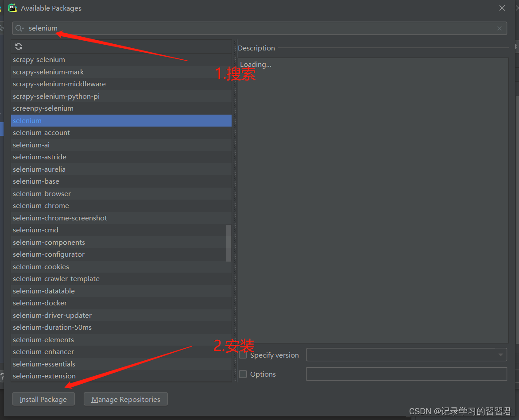Select the scrapy-selenium-mark package
Image resolution: width=519 pixels, height=420 pixels.
[121, 72]
